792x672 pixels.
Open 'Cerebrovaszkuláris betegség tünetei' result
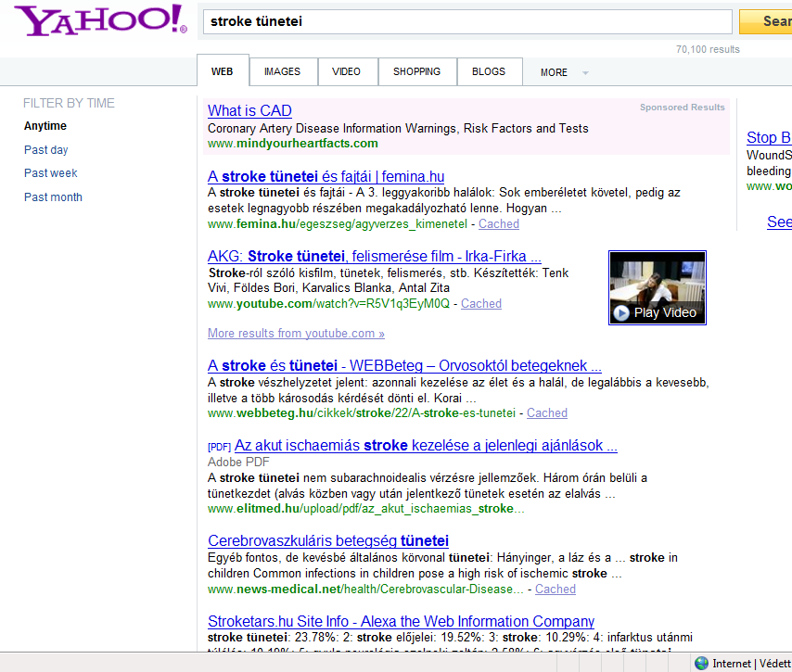click(328, 540)
